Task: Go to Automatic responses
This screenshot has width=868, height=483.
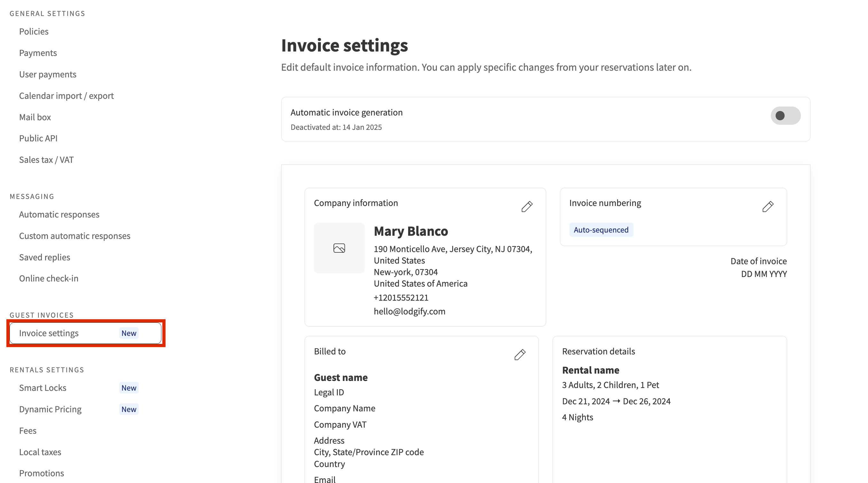Action: pos(59,215)
